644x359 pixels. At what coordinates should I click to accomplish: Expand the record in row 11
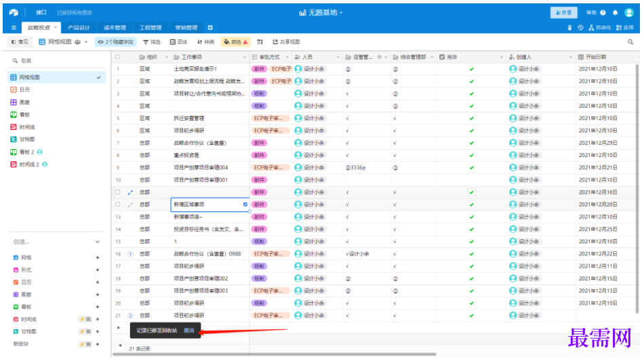click(x=131, y=192)
